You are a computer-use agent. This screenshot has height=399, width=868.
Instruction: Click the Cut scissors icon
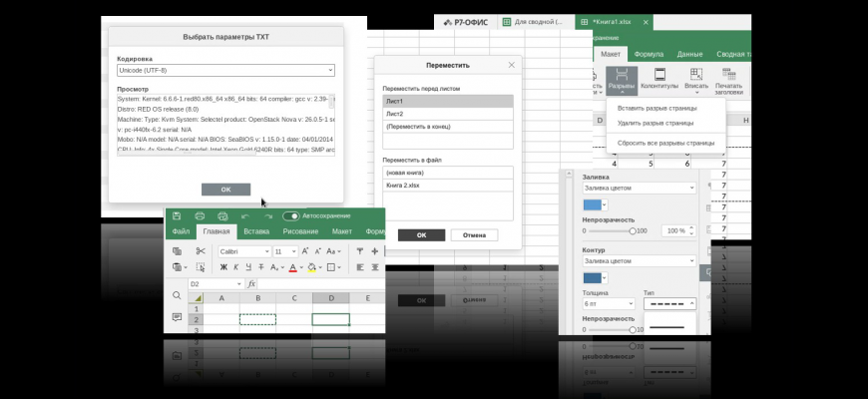(x=201, y=251)
